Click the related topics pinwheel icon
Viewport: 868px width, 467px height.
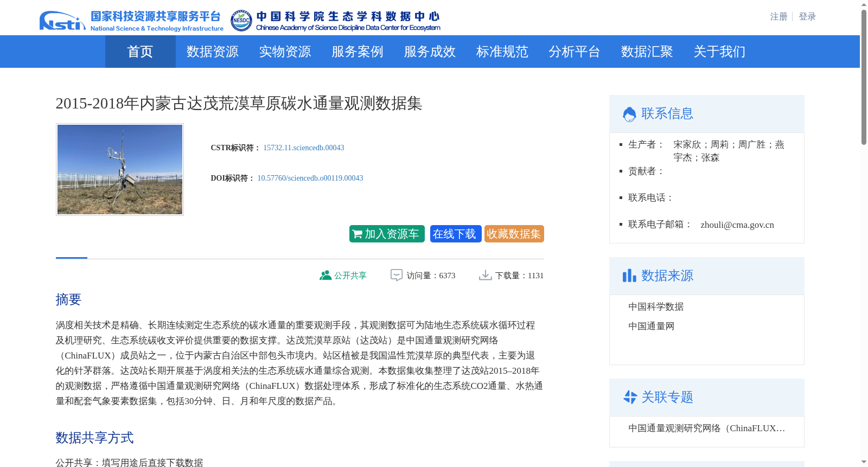[x=630, y=397]
